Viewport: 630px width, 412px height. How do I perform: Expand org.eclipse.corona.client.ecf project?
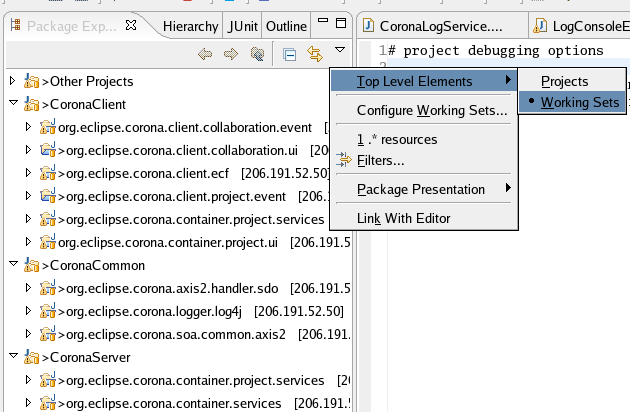(28, 173)
